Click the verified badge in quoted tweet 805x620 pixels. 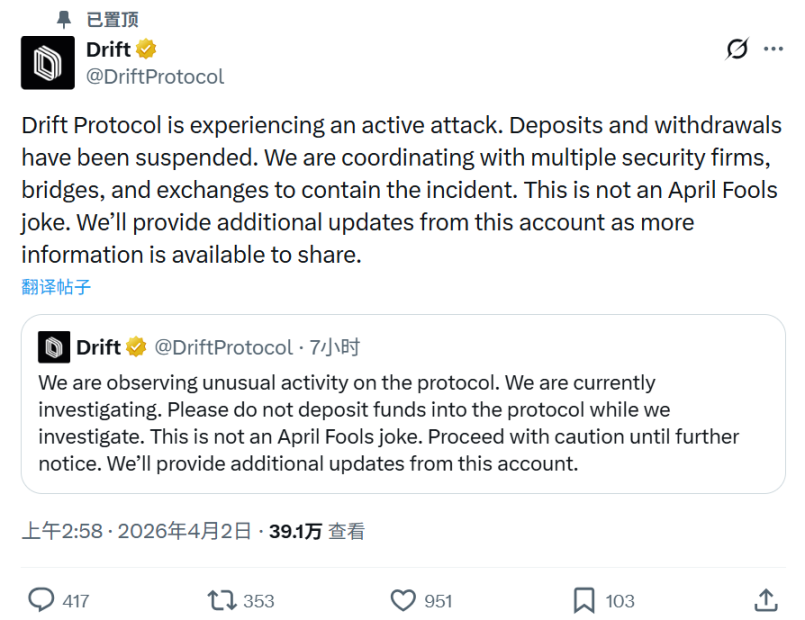tap(136, 347)
